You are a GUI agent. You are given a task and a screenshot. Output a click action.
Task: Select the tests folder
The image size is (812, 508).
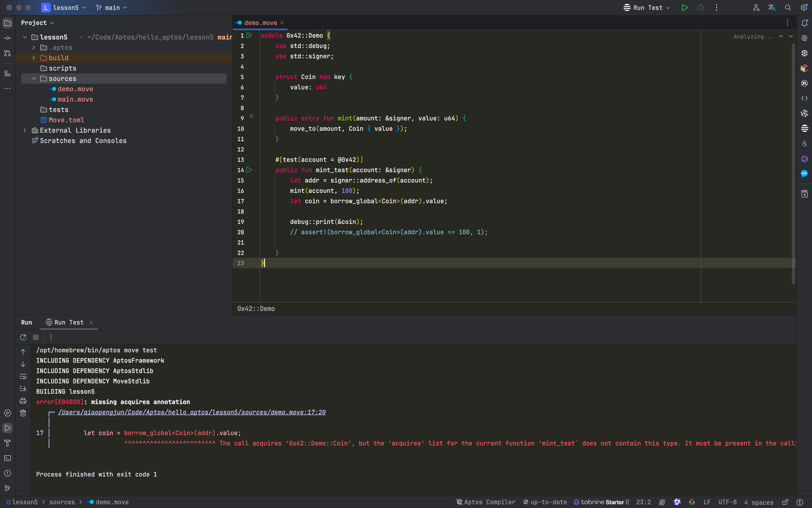(x=58, y=110)
